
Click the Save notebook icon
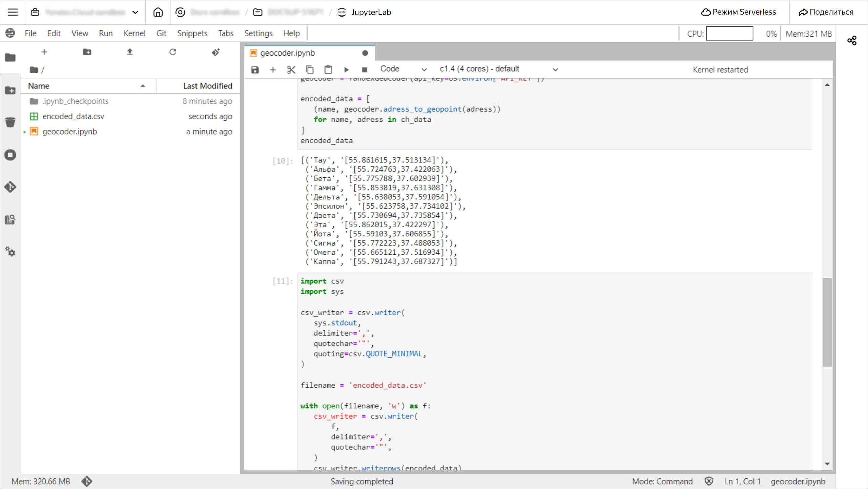tap(254, 69)
